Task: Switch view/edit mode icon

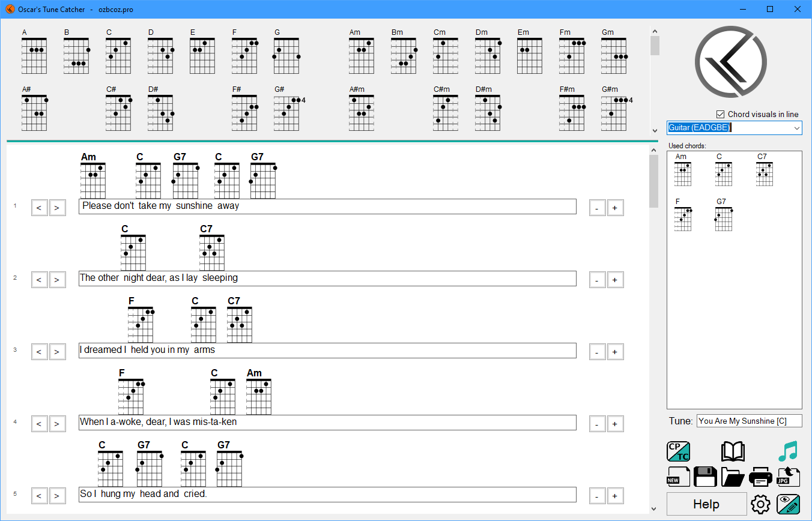Action: (x=789, y=504)
